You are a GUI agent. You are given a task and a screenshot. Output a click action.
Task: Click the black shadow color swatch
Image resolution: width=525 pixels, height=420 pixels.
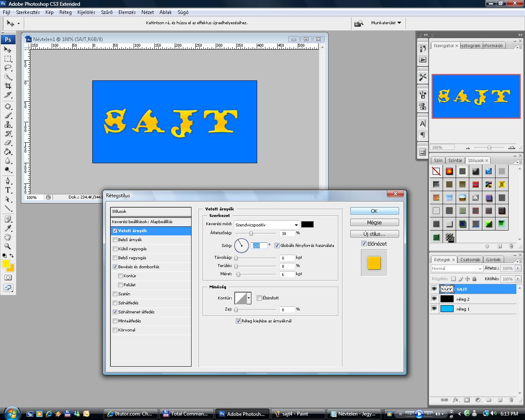pos(307,224)
